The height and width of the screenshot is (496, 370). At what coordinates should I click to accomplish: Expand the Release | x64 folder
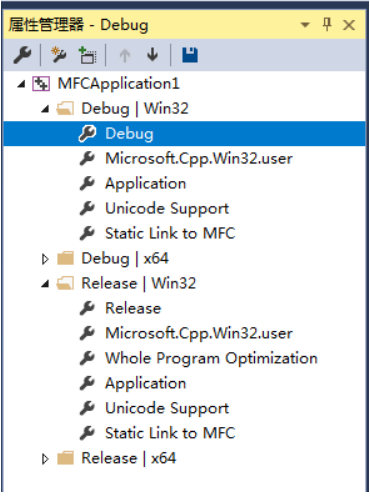point(45,459)
